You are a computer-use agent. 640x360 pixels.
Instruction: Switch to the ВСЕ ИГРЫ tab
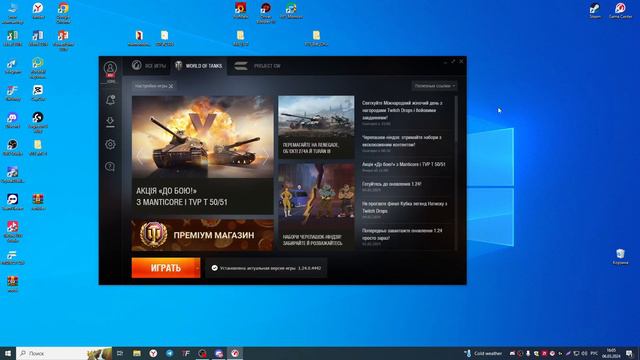(149, 66)
